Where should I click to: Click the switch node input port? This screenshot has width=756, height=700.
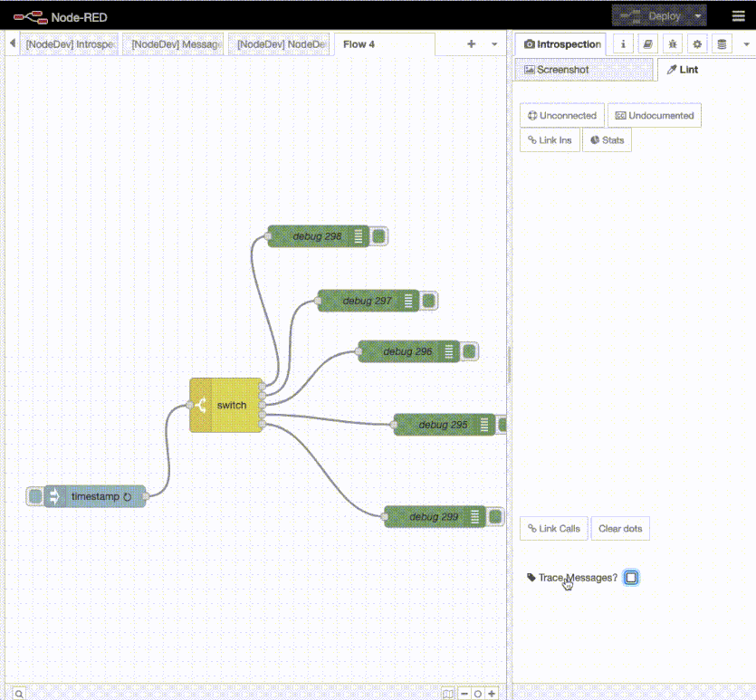click(x=189, y=405)
